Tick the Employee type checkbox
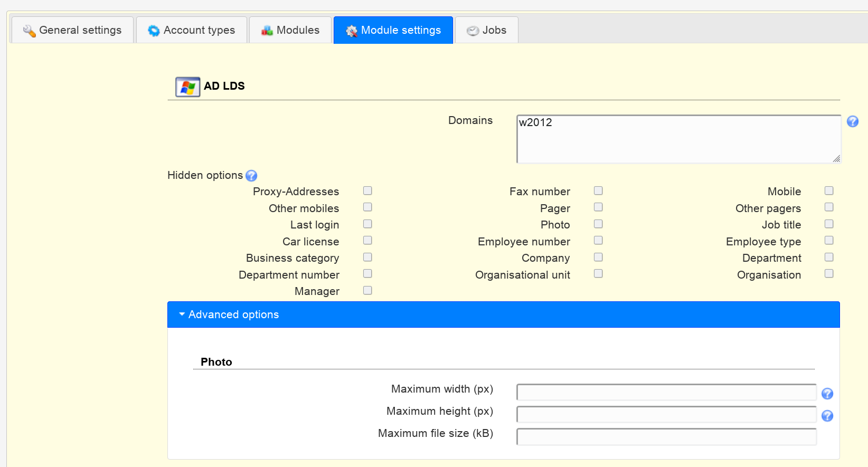Image resolution: width=868 pixels, height=467 pixels. (829, 241)
